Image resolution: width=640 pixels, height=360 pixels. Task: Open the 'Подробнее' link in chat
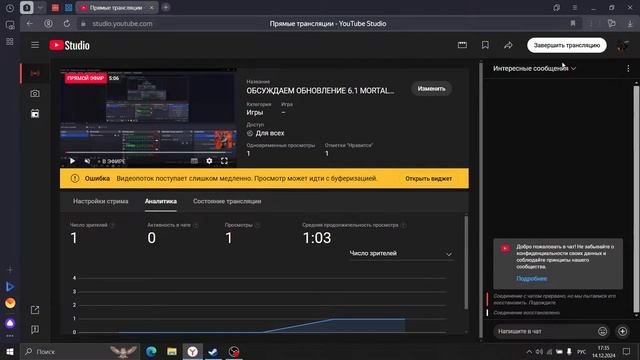[x=531, y=279]
